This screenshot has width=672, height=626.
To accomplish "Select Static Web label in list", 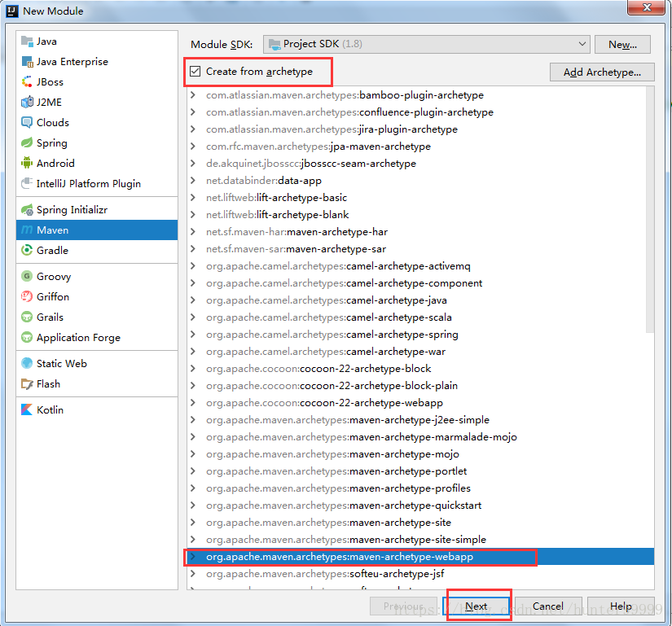I will tap(62, 364).
